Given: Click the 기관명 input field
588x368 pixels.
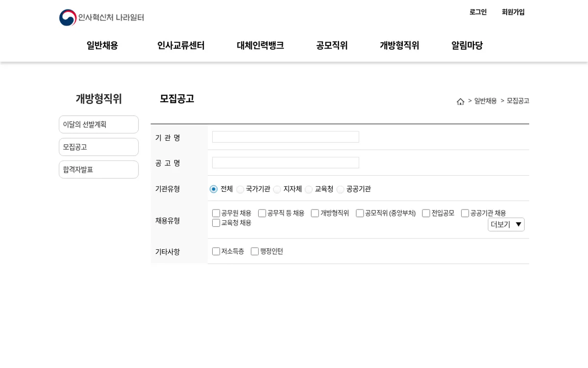Looking at the screenshot, I should tap(286, 137).
